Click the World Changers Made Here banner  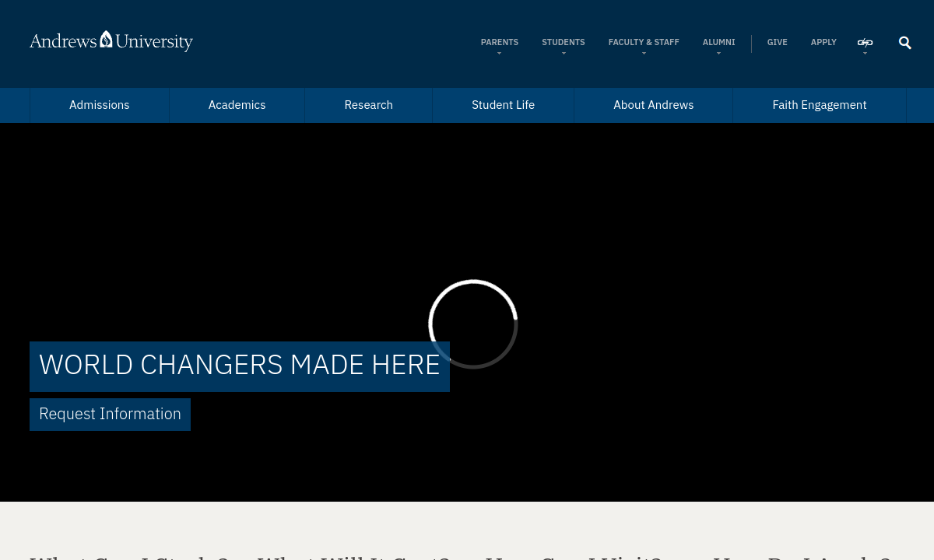[239, 366]
